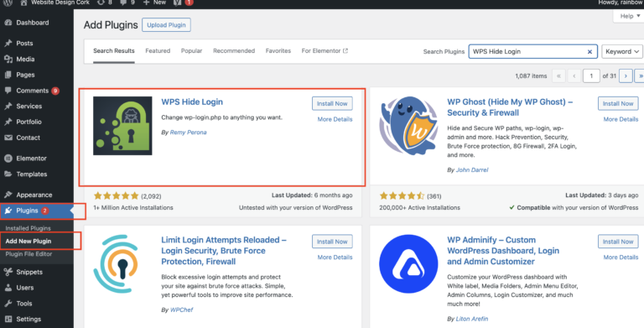The height and width of the screenshot is (328, 644).
Task: Open author Remy Perona's link
Action: point(188,133)
